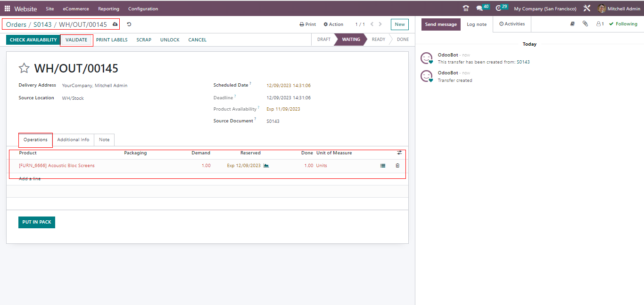Image resolution: width=644 pixels, height=305 pixels.
Task: Click the discard changes undo icon
Action: [x=129, y=24]
